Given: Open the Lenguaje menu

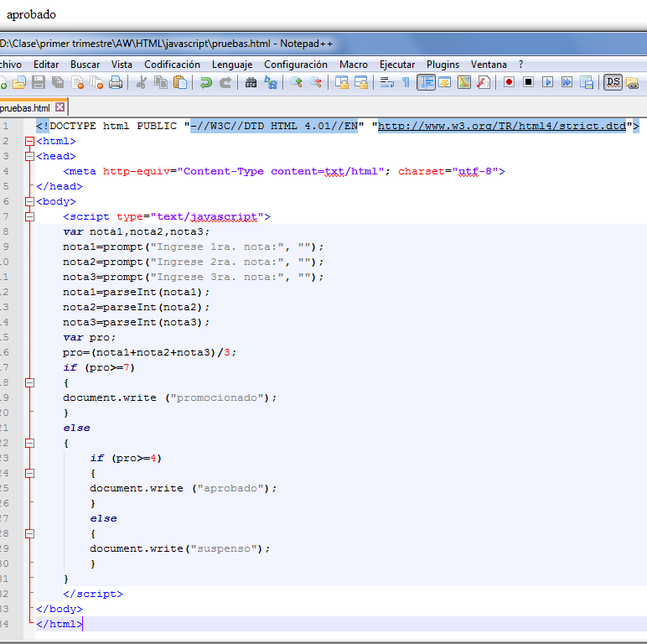Looking at the screenshot, I should coord(232,65).
